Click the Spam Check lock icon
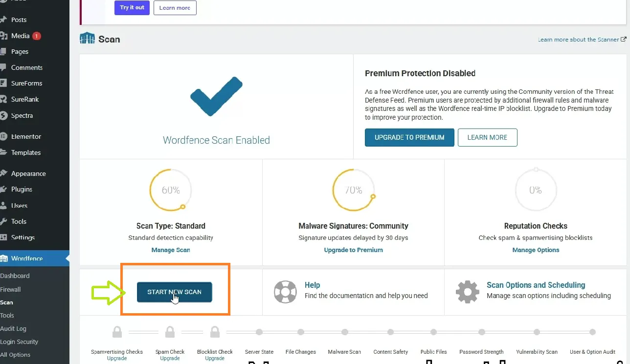The width and height of the screenshot is (630, 364). [170, 332]
